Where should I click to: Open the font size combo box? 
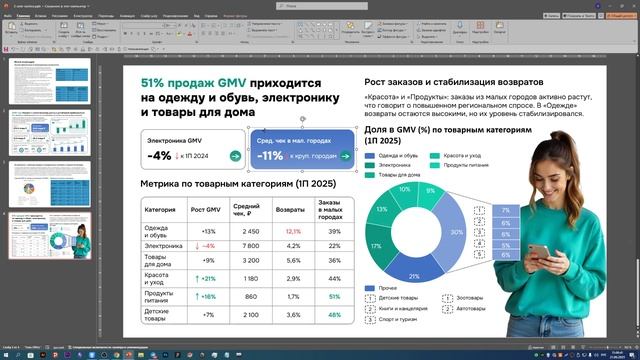coord(170,26)
